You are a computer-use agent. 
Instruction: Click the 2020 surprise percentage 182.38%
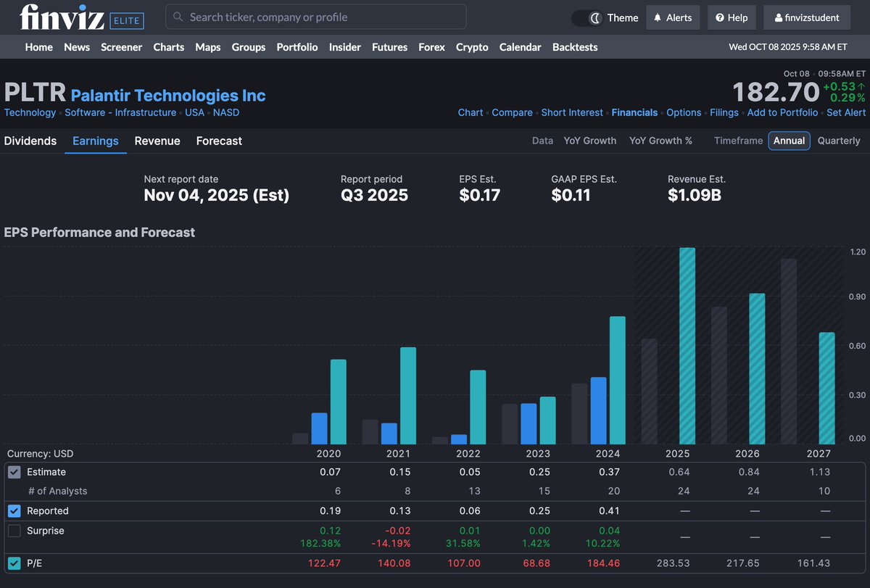(x=320, y=543)
